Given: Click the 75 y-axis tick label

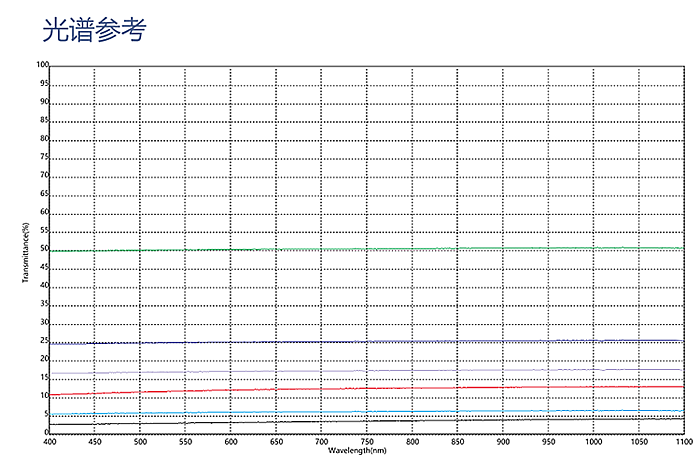Looking at the screenshot, I should coord(44,157).
